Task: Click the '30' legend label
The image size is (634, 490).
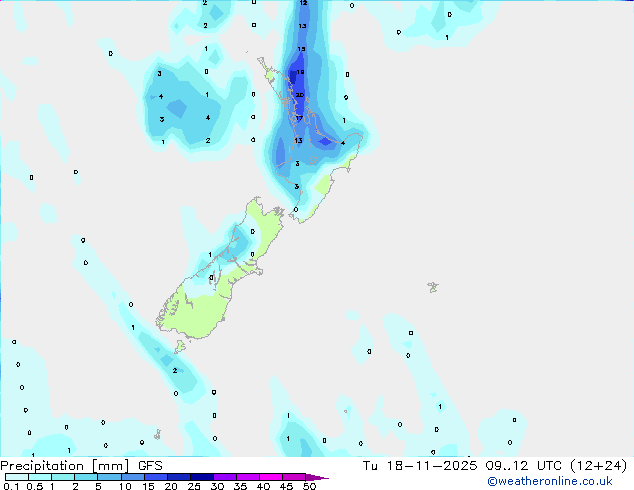Action: coord(217,486)
